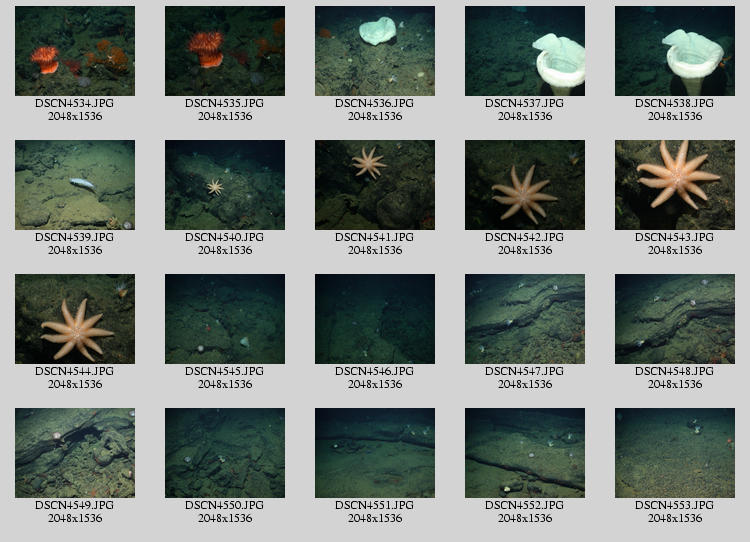
Task: Click the DSCN4552.JPG filename label
Action: point(525,505)
